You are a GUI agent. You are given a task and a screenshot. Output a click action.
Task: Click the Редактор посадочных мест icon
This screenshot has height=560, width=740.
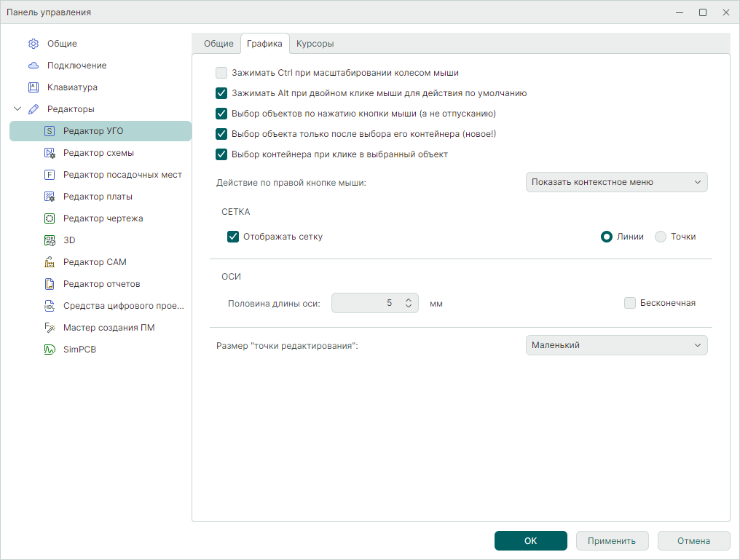pyautogui.click(x=50, y=175)
